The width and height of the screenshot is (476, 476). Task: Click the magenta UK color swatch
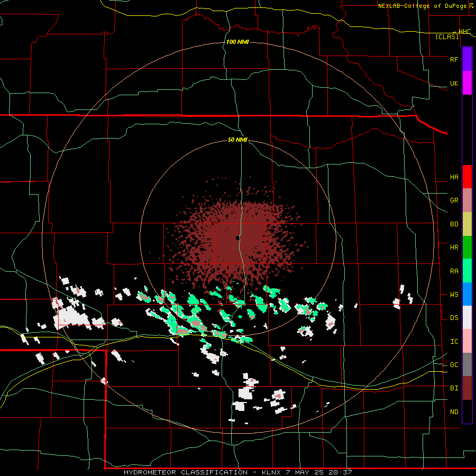(467, 83)
